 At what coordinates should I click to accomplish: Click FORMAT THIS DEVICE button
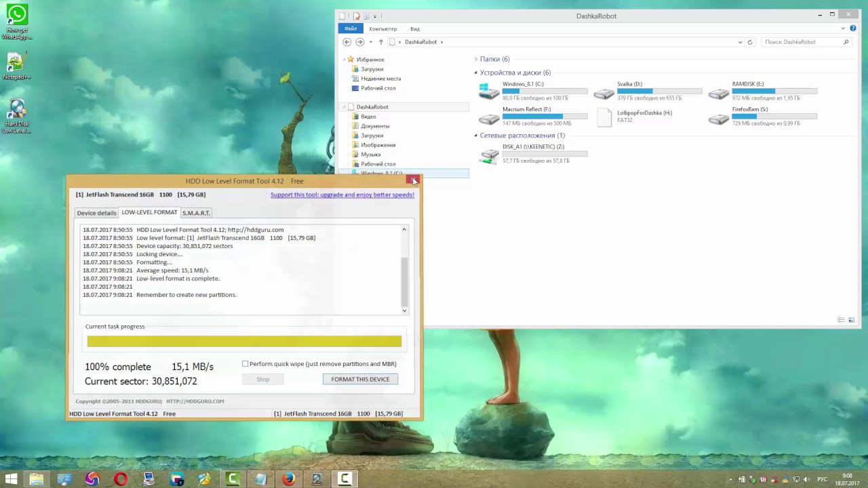(360, 379)
